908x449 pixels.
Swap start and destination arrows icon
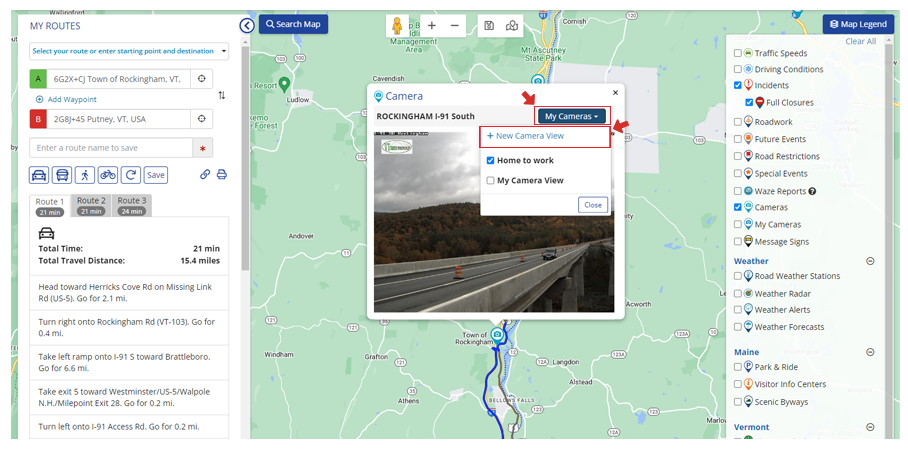[222, 96]
